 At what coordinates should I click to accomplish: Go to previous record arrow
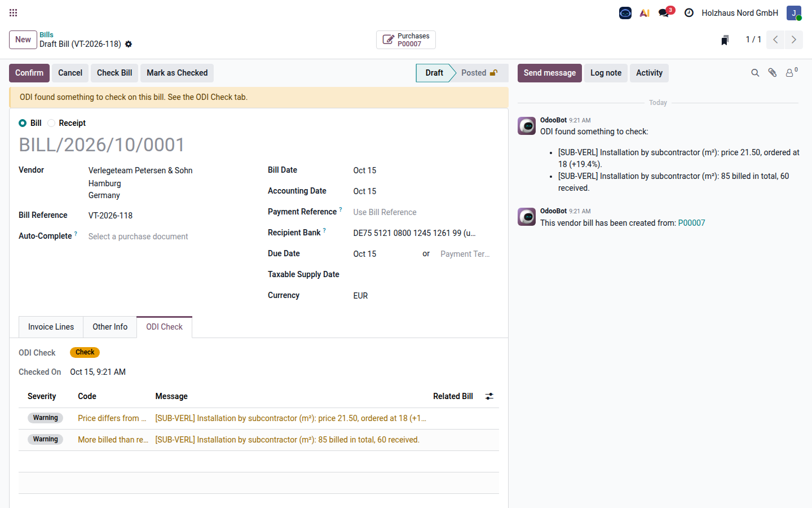coord(775,40)
